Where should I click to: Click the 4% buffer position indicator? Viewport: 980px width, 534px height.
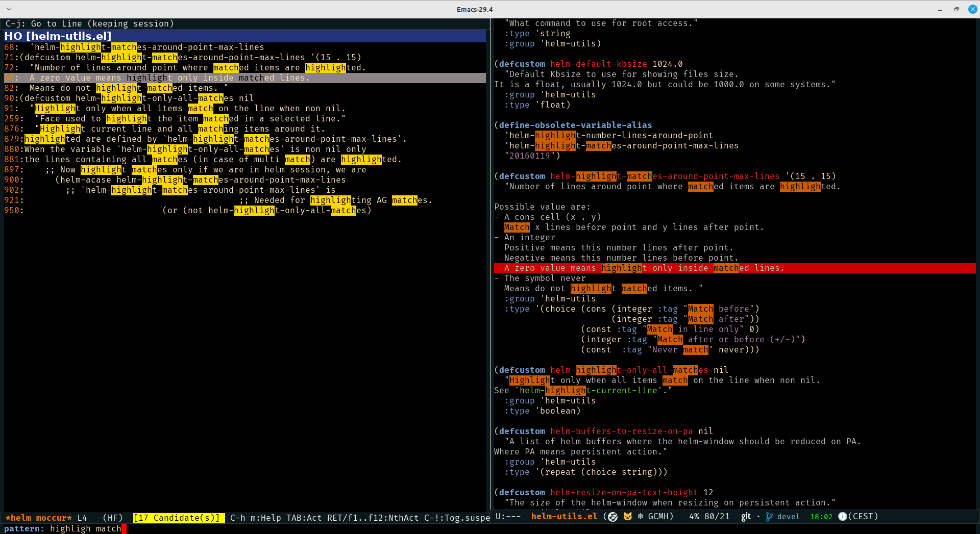(694, 517)
